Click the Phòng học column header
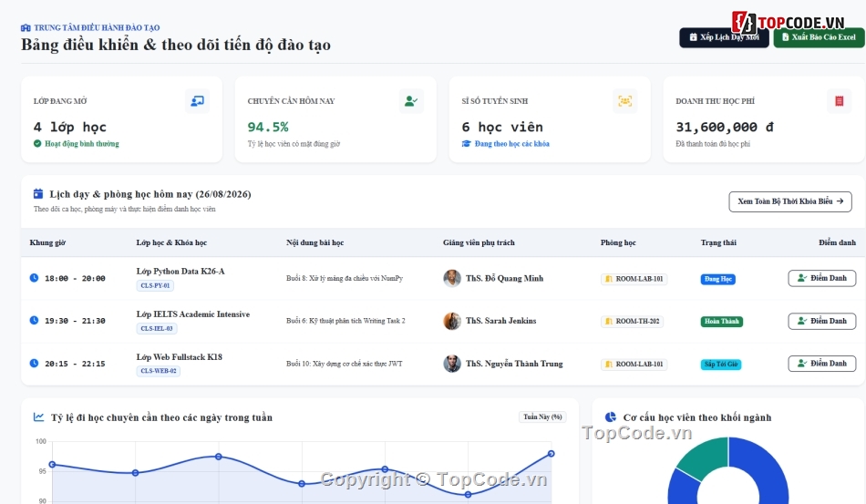This screenshot has height=504, width=866. click(x=618, y=242)
